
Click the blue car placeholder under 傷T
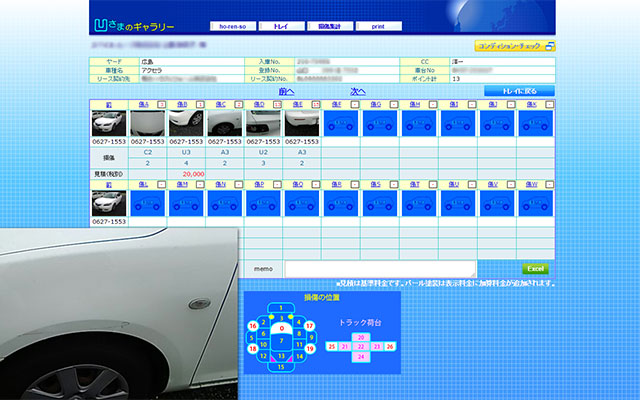(419, 203)
